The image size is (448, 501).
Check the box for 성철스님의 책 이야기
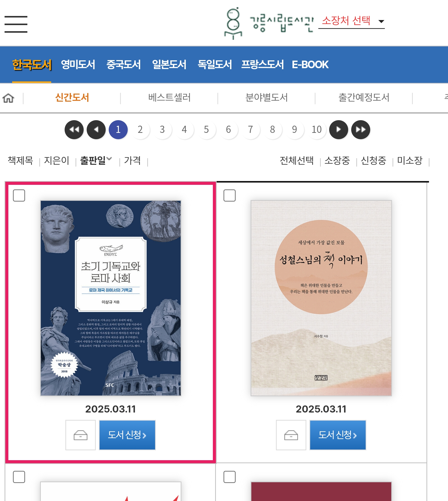(230, 195)
